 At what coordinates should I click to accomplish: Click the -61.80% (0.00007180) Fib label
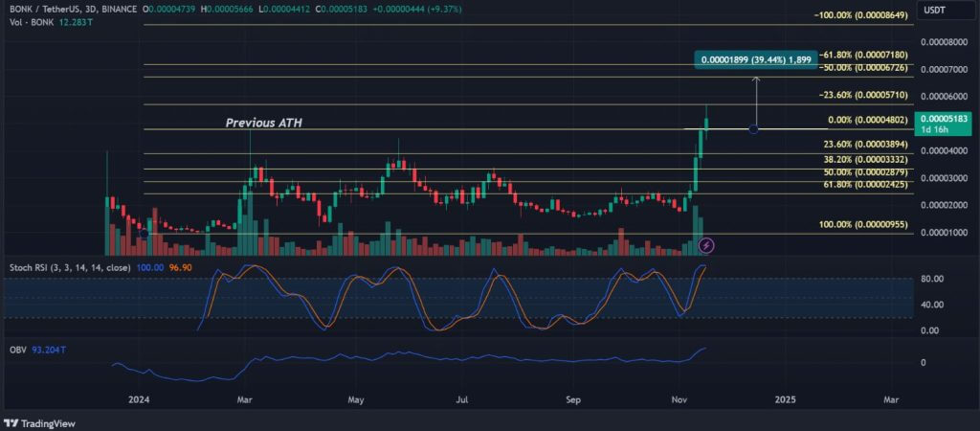click(x=862, y=56)
